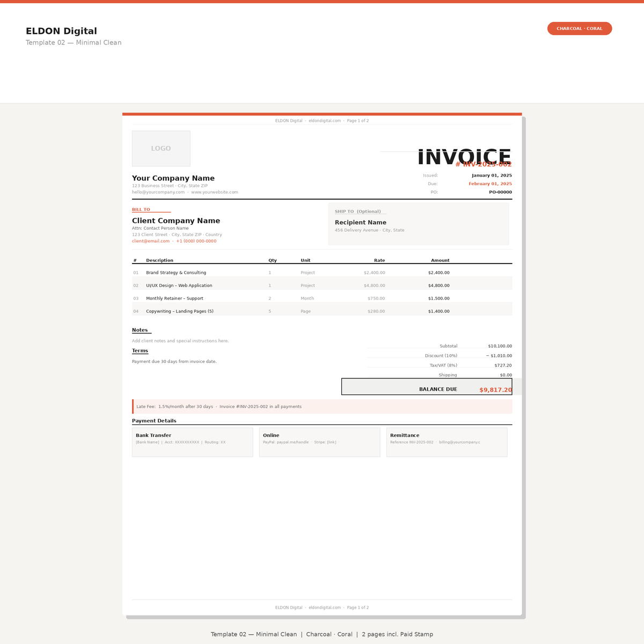Click caption '2 pages incl. Paid Stamp'
This screenshot has height=644, width=644.
[x=398, y=634]
